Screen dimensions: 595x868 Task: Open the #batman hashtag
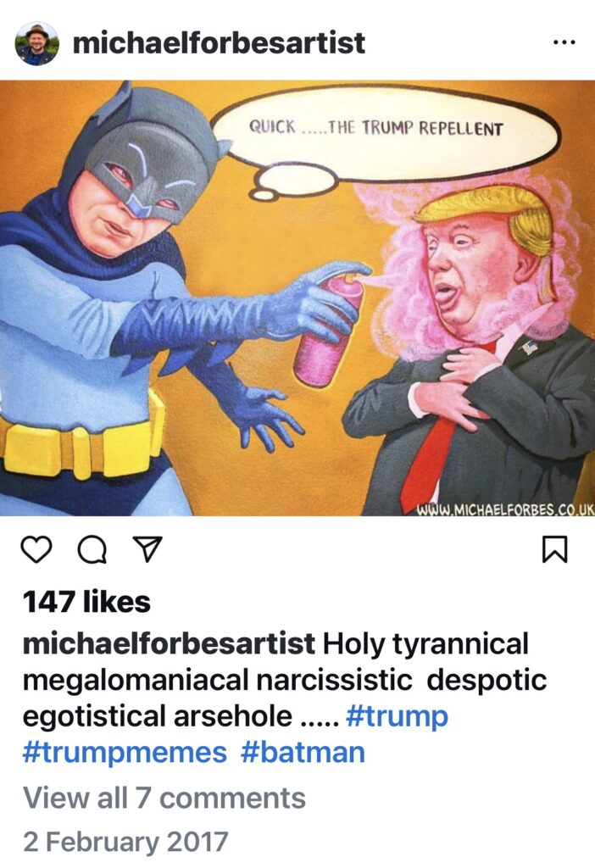tap(303, 753)
